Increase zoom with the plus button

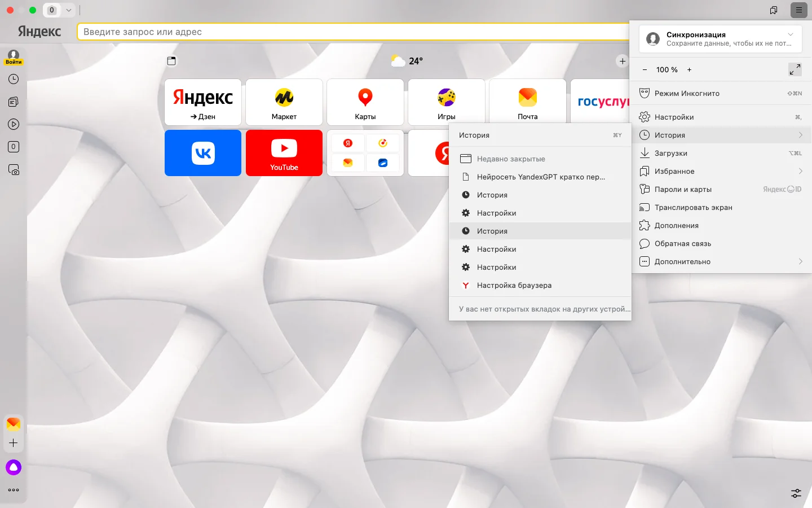(689, 70)
